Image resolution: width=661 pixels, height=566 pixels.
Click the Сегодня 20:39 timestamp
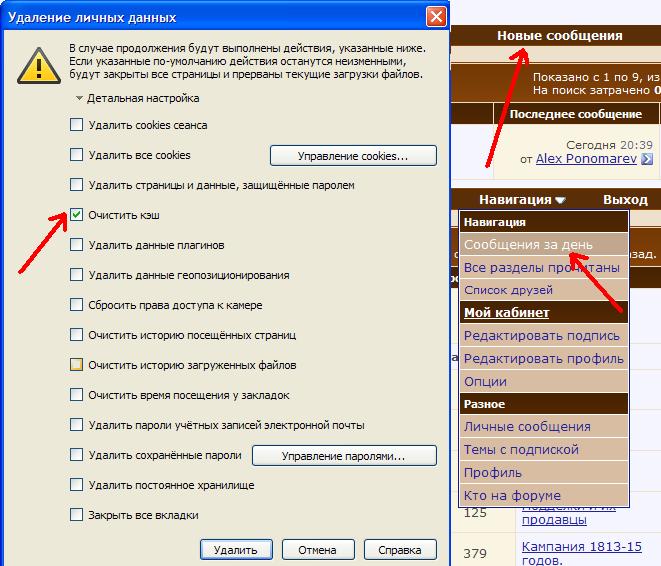pos(609,145)
